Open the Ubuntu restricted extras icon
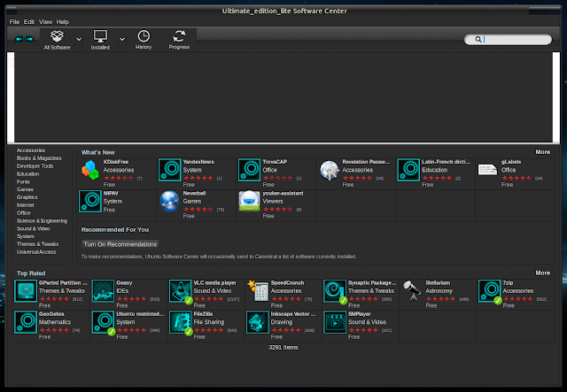 [x=103, y=322]
